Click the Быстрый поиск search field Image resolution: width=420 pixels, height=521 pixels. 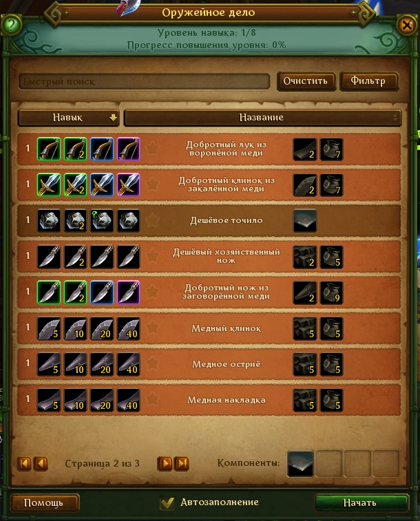coord(144,82)
